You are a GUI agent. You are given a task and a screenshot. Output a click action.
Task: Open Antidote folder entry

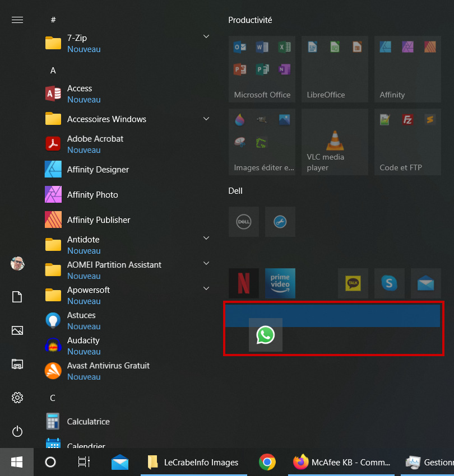pos(128,245)
